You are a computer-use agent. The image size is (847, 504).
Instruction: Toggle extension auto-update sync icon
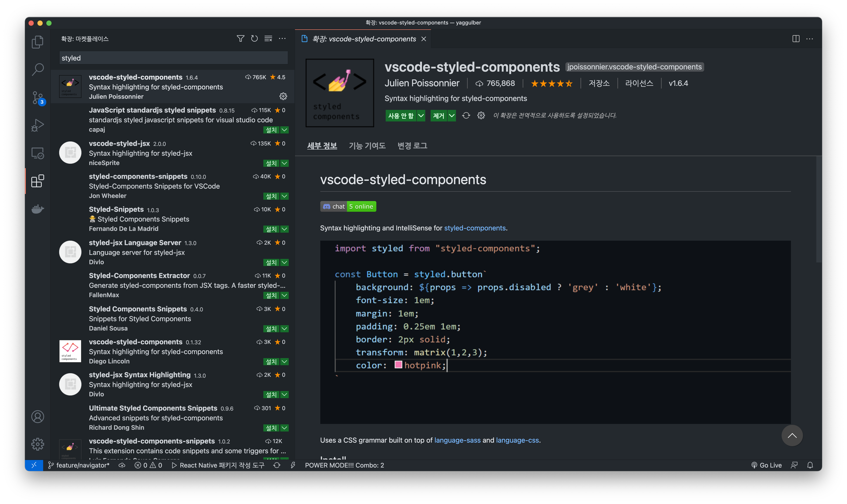coord(466,116)
